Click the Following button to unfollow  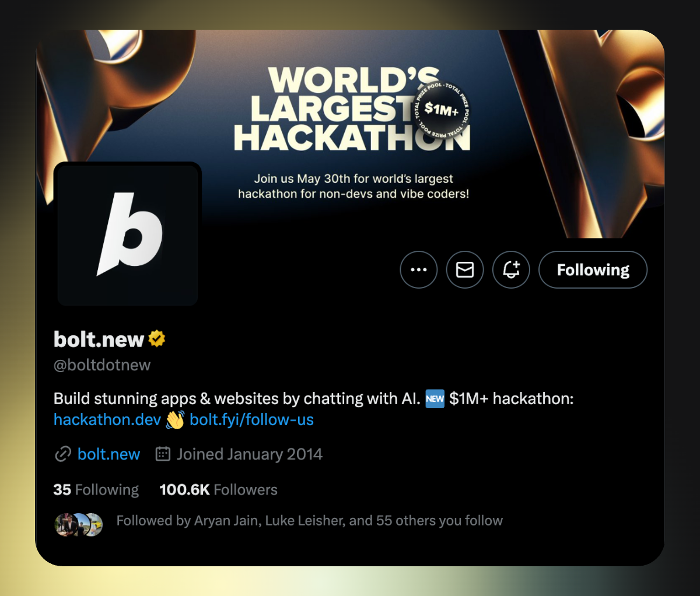(x=593, y=269)
